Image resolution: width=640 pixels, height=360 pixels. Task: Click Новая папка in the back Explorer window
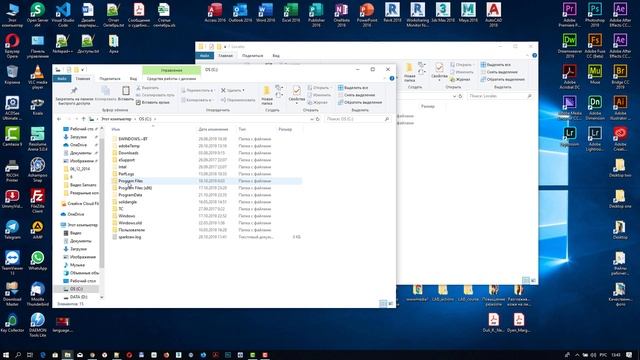pyautogui.click(x=409, y=73)
